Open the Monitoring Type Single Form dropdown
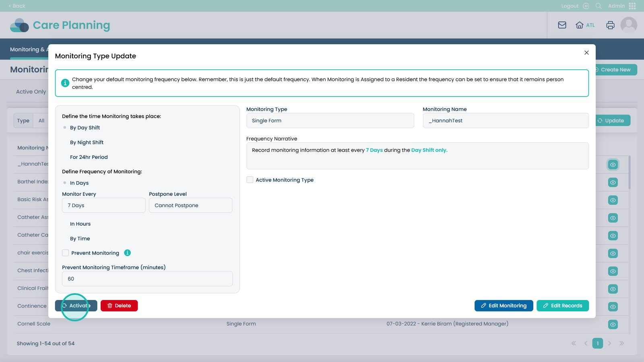 330,121
